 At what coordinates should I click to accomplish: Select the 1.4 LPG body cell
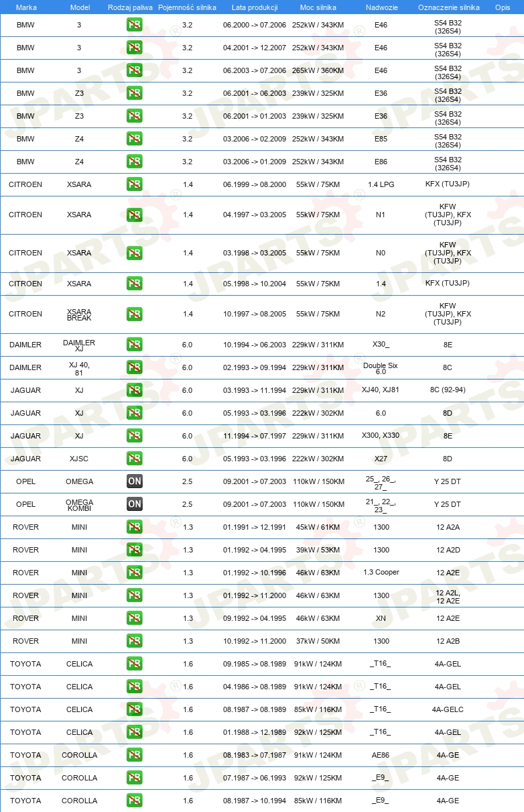click(381, 184)
